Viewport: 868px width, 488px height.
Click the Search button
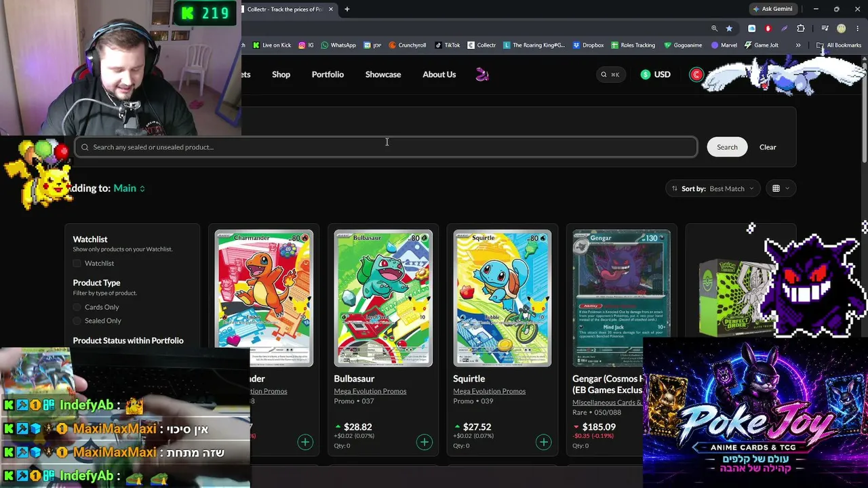[727, 147]
